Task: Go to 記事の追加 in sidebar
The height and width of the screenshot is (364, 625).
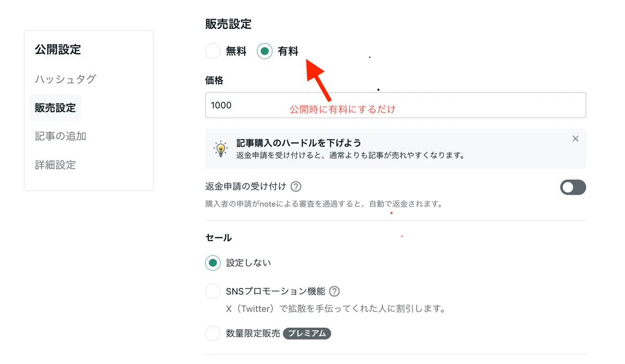Action: click(x=60, y=136)
